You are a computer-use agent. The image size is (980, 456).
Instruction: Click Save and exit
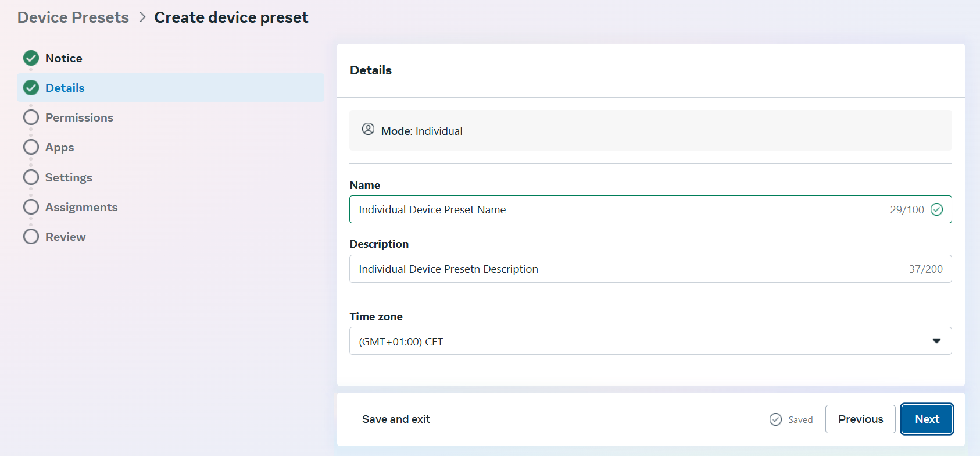(396, 419)
